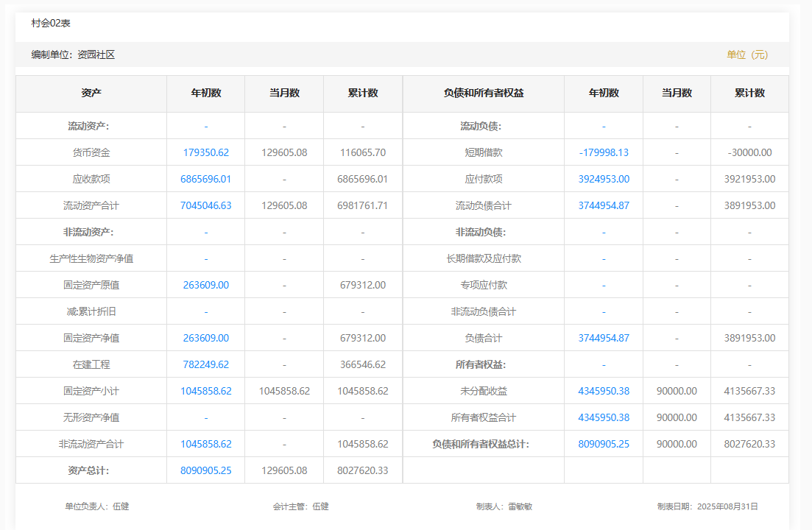Click the 资产 column header
The image size is (812, 530).
pyautogui.click(x=91, y=93)
